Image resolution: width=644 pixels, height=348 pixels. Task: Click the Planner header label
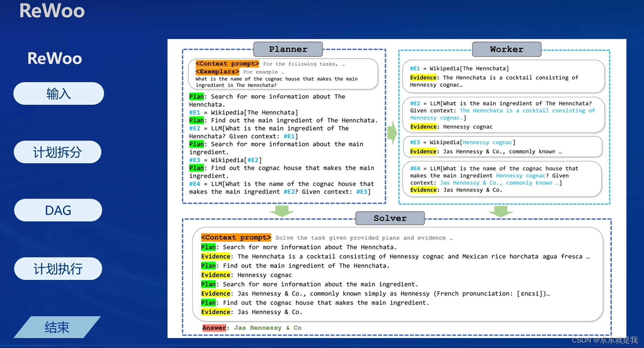tap(288, 49)
